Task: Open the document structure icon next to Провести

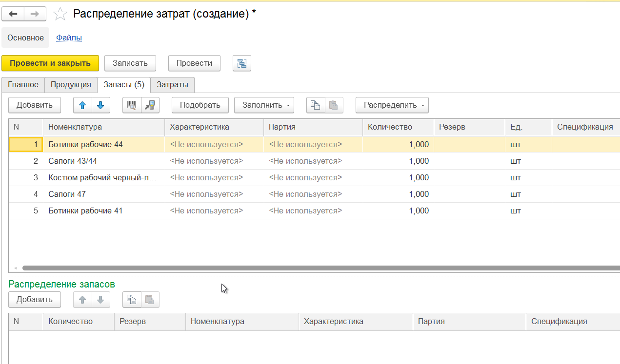Action: tap(242, 63)
